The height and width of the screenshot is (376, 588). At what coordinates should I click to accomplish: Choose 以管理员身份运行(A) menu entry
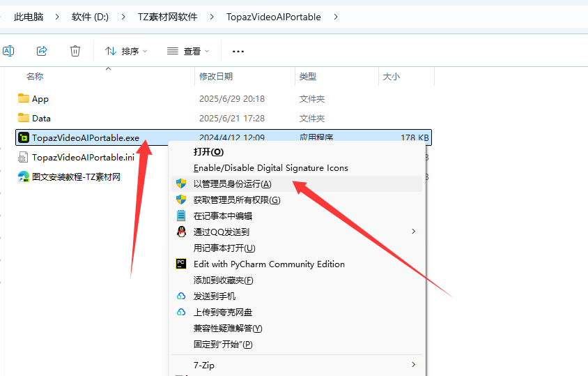[296, 184]
